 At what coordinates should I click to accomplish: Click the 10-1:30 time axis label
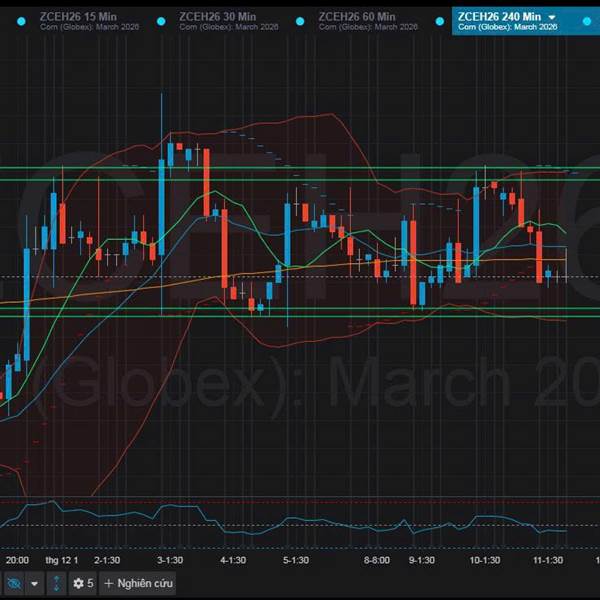pyautogui.click(x=485, y=560)
